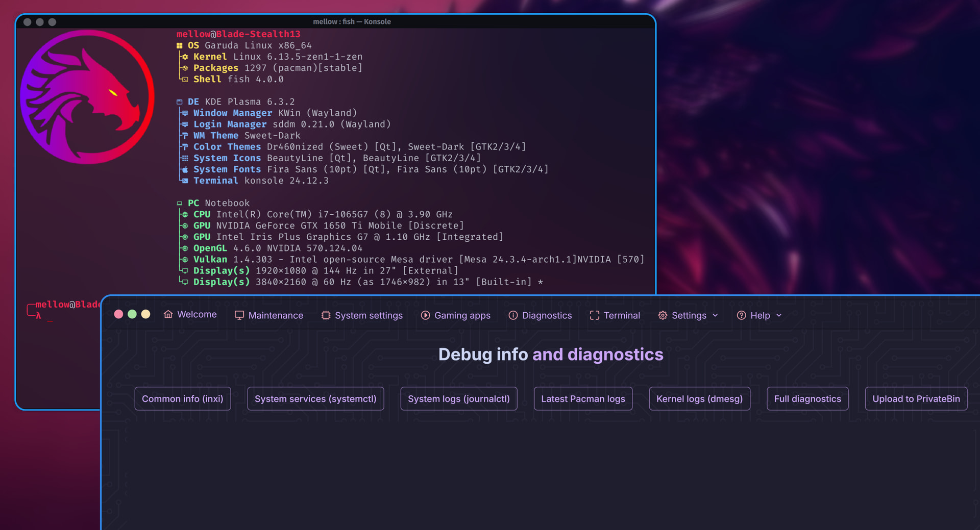Screen dimensions: 980x530
Task: Click green circle window control
Action: pos(132,314)
